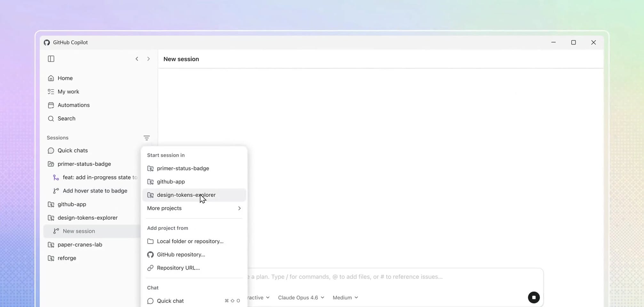Viewport: 644px width, 307px height.
Task: Select github-app project in sidebar
Action: [92, 204]
